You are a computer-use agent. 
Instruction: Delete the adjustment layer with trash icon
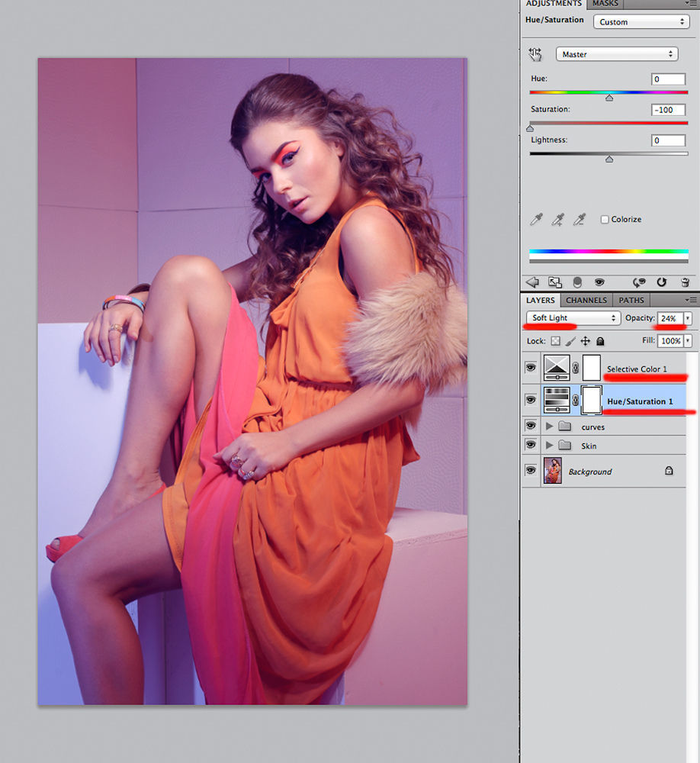click(x=685, y=282)
